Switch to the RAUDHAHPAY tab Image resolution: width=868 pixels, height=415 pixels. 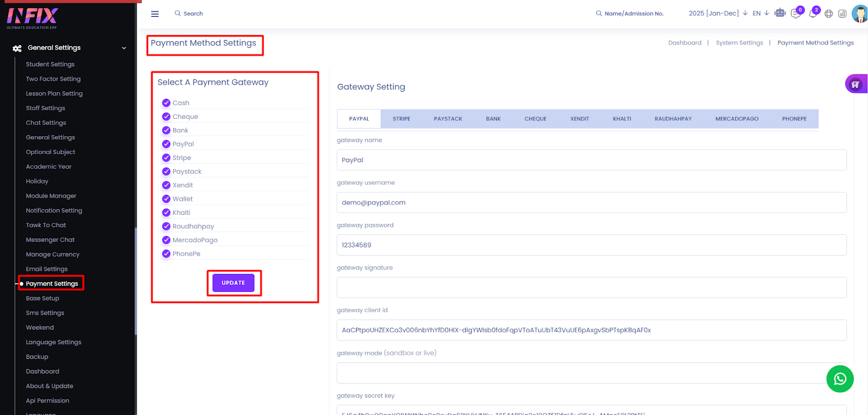click(673, 119)
